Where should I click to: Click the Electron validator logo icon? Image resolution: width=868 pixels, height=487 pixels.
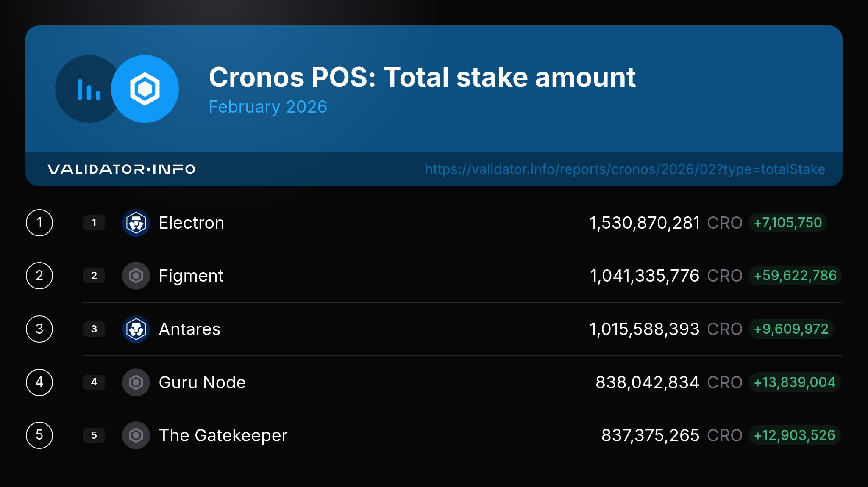136,223
